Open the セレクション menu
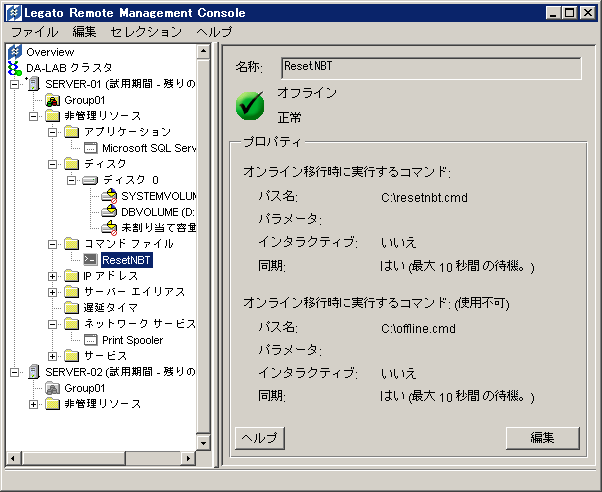 pyautogui.click(x=146, y=32)
